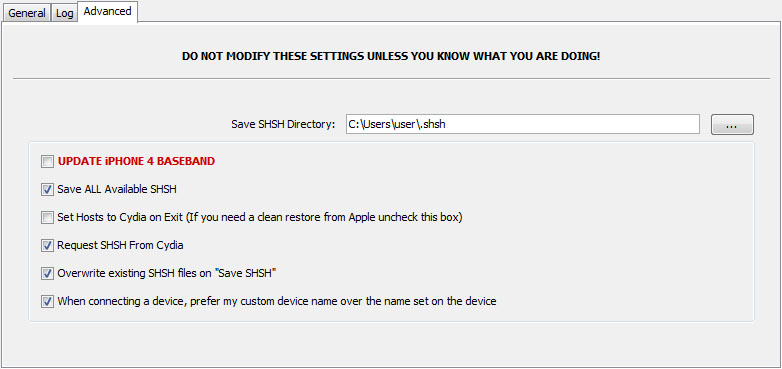Screen dimensions: 782x369
Task: Uncheck the prefer custom device name checkbox
Action: [x=47, y=302]
